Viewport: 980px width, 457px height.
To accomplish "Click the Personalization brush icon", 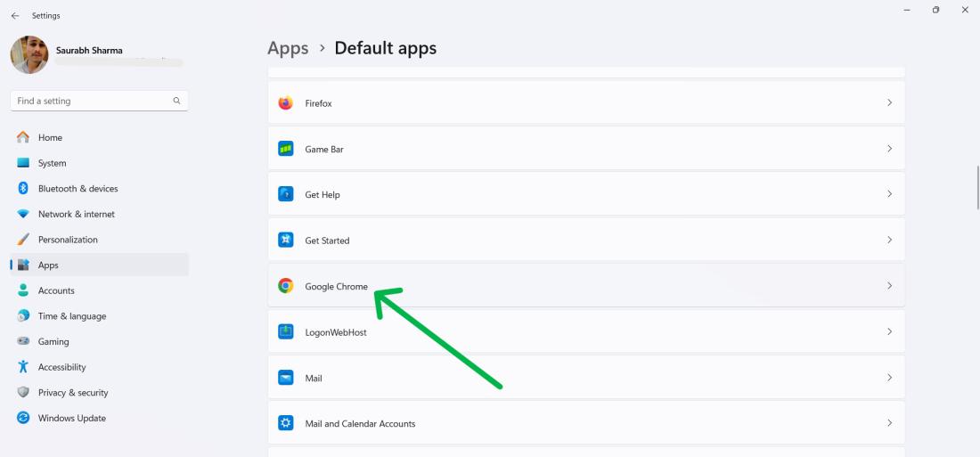I will [23, 240].
